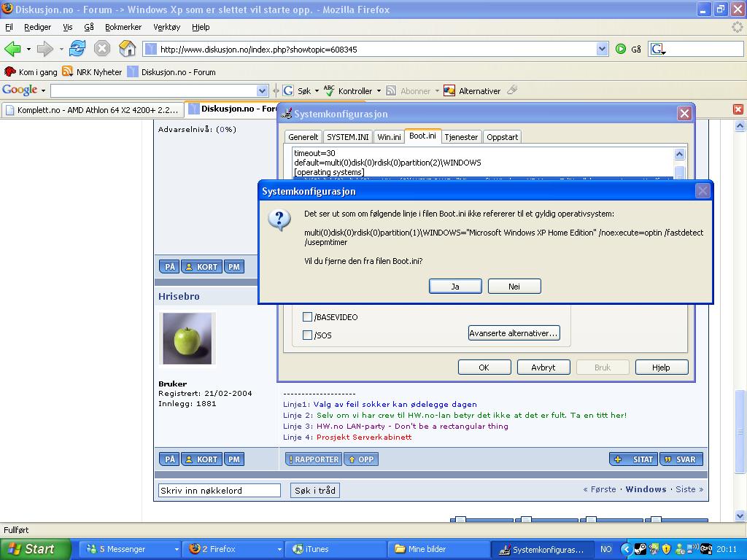Switch to Komplett.no browser tab

(92, 110)
